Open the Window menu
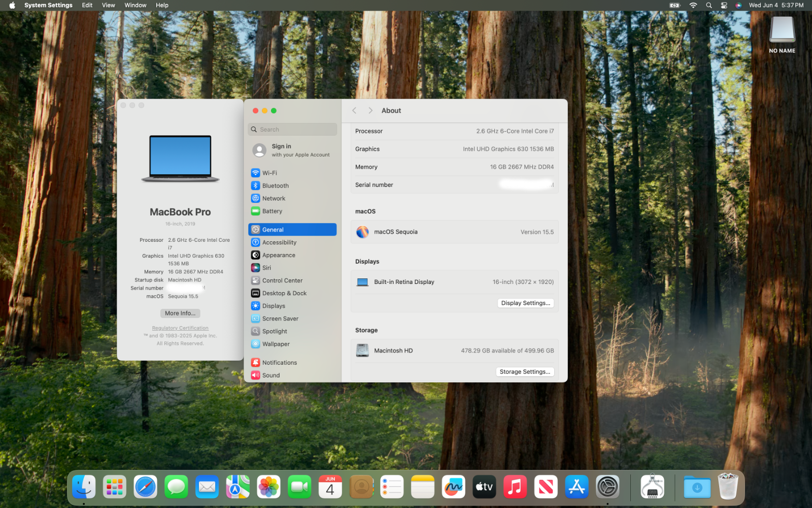 click(x=136, y=5)
